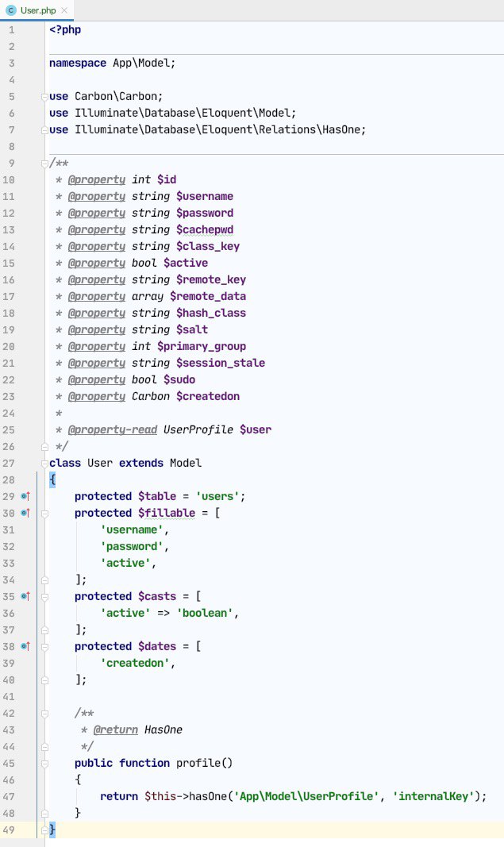The height and width of the screenshot is (847, 504).
Task: Click '@property-read' annotation tag
Action: 113,429
